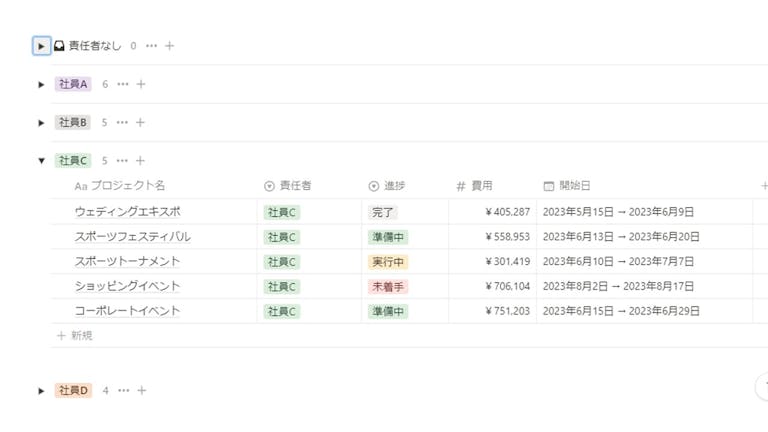Select 準備中 status of スポーツフェスティバル

[x=388, y=237]
